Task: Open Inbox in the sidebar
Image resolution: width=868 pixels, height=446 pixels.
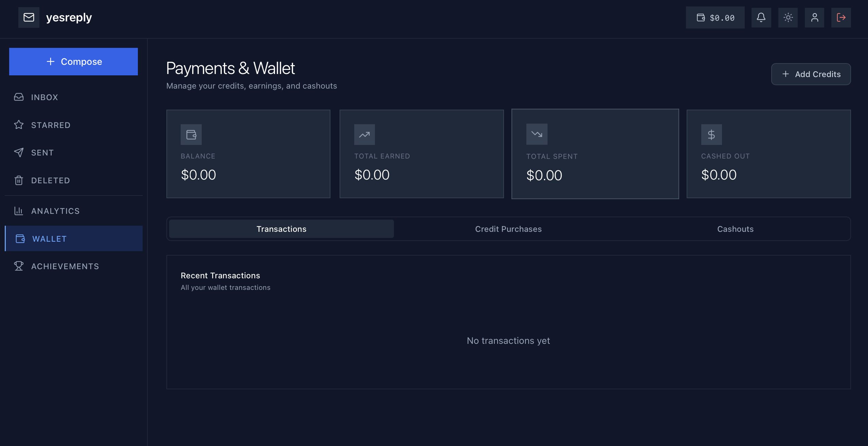Action: (44, 97)
